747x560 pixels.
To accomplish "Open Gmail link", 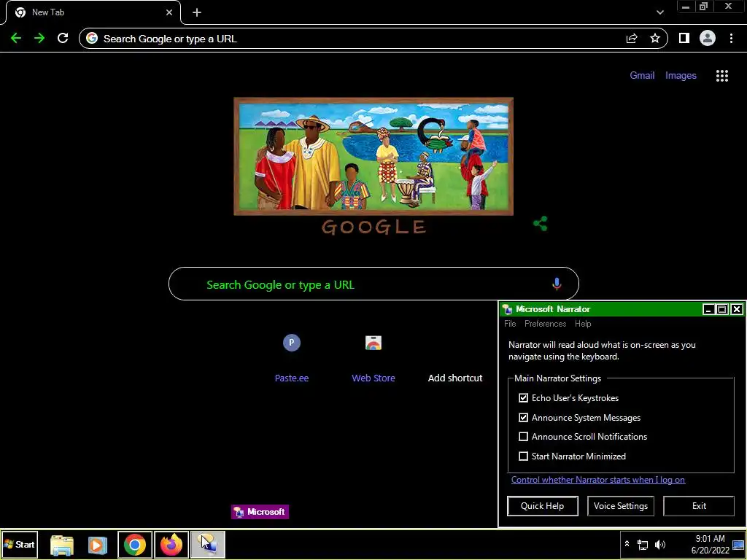I will [642, 76].
